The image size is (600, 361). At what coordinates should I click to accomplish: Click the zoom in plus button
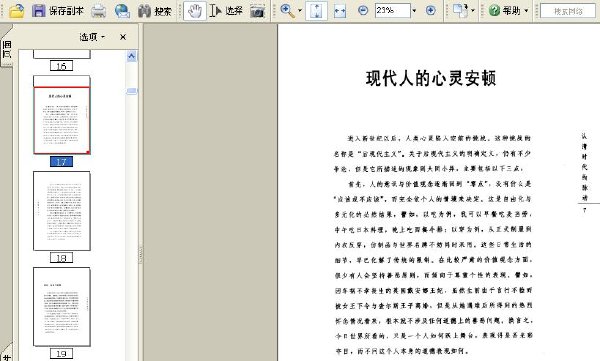[430, 10]
